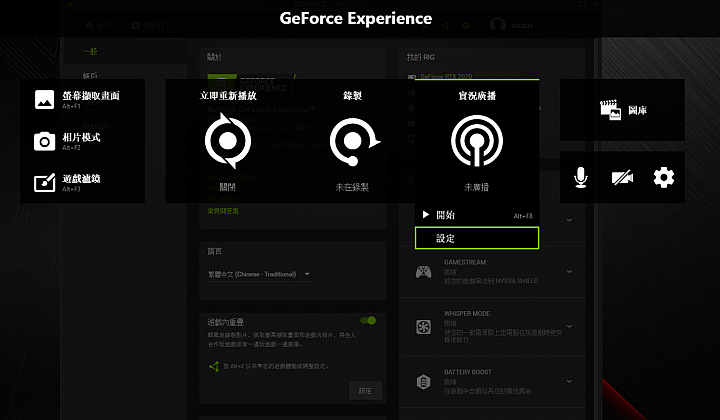Click the Battery Boost shield icon

[x=423, y=381]
